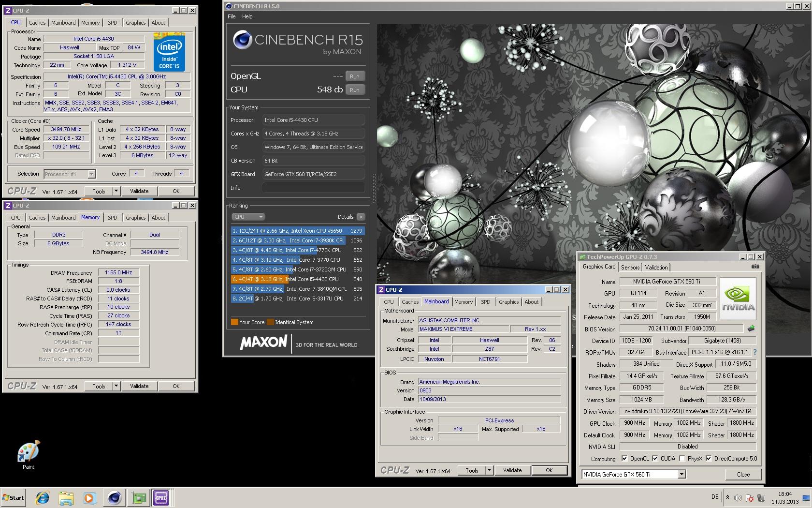Open the Start menu button
The height and width of the screenshot is (508, 812).
pos(14,498)
